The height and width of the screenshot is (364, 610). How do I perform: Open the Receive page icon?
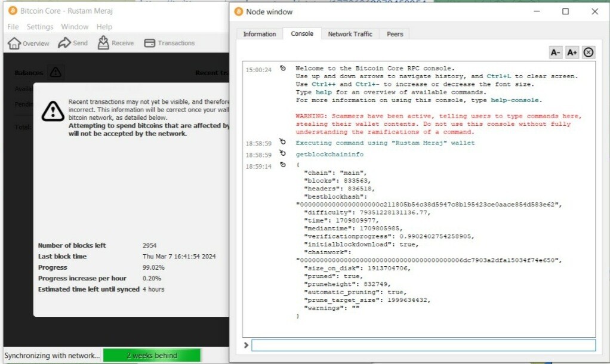pos(103,43)
